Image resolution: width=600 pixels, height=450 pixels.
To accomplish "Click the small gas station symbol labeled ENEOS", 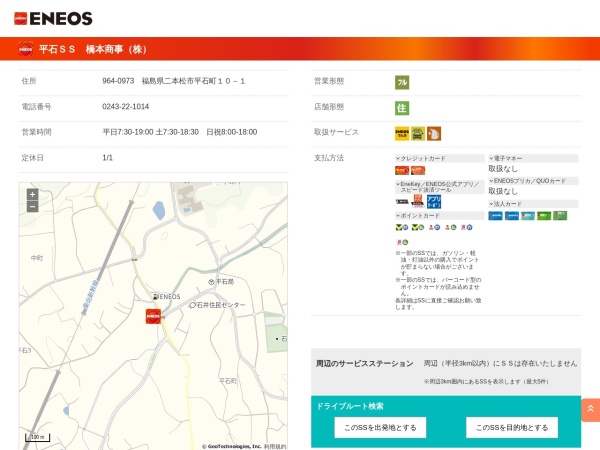I will click(x=155, y=297).
